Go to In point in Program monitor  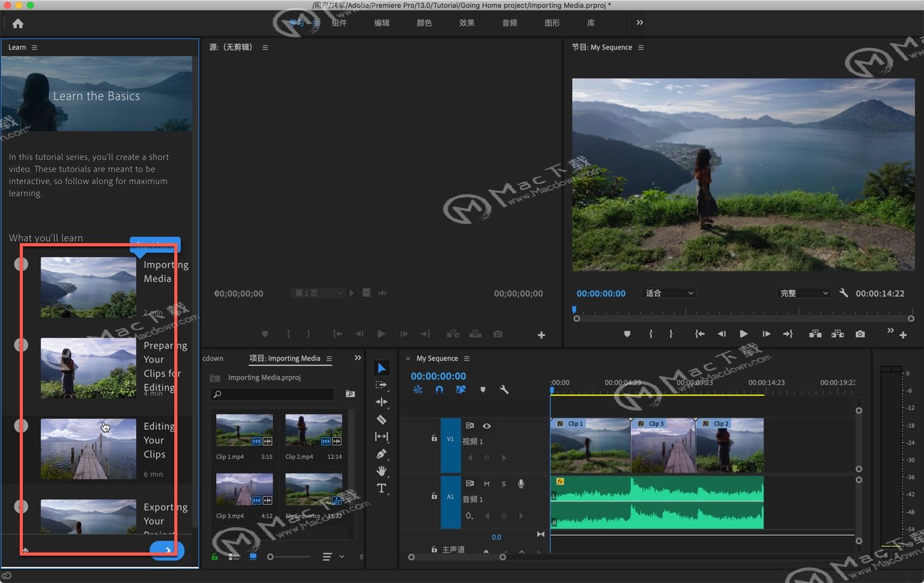[700, 334]
